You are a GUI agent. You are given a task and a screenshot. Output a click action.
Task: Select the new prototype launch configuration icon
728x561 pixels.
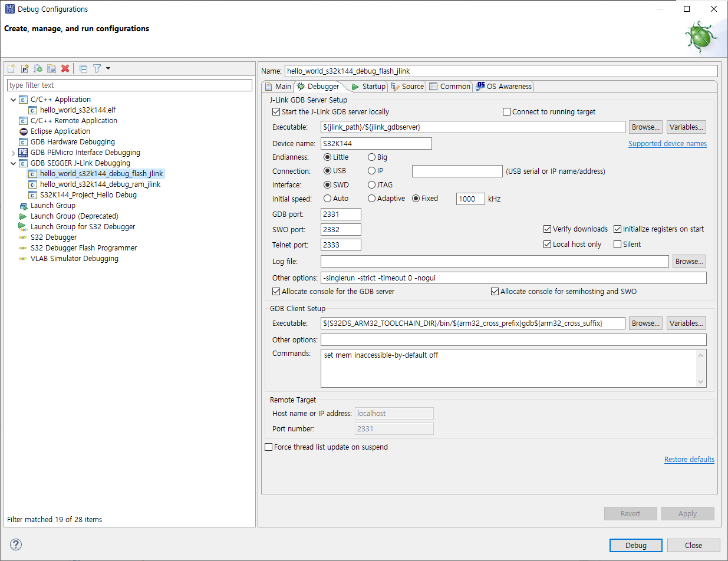tap(24, 68)
